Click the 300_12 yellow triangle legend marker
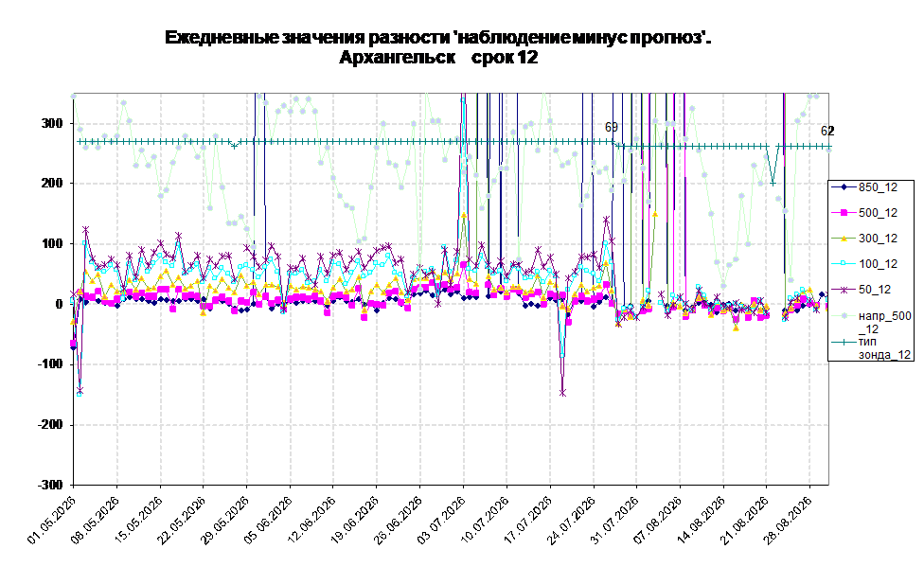 (x=844, y=239)
